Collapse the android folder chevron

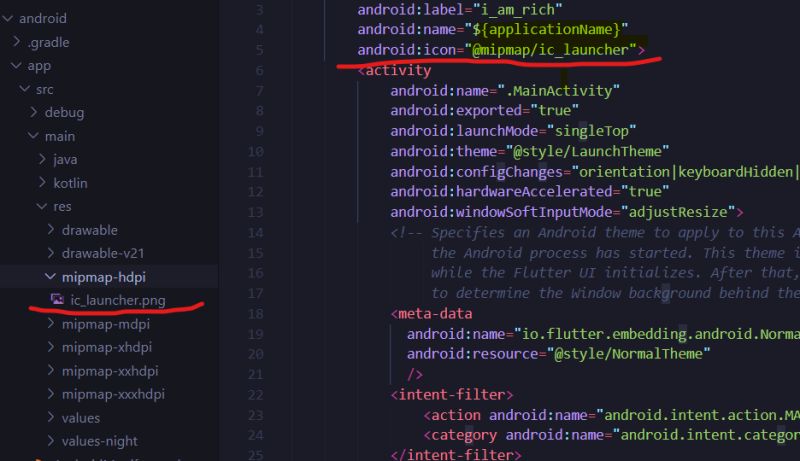pos(8,18)
